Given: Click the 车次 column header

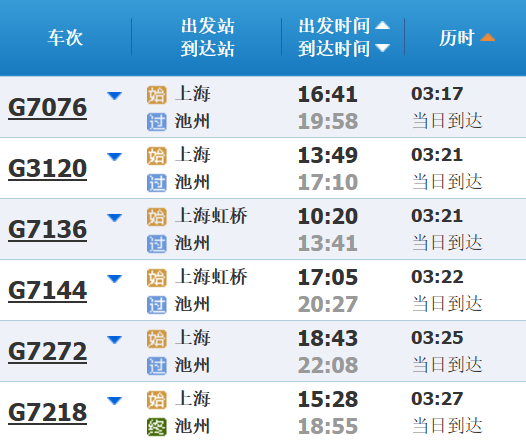Looking at the screenshot, I should coord(65,37).
